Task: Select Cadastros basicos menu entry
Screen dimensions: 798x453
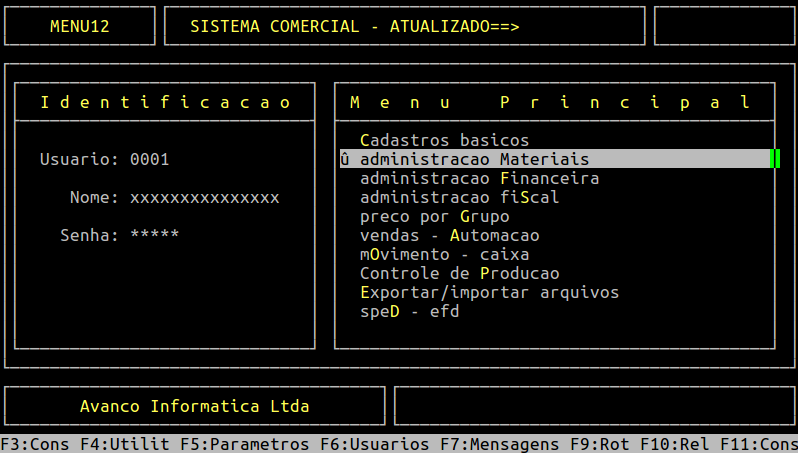Action: (444, 140)
